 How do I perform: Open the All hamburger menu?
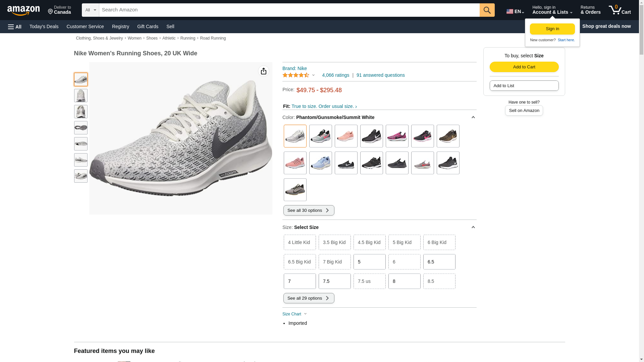15,26
